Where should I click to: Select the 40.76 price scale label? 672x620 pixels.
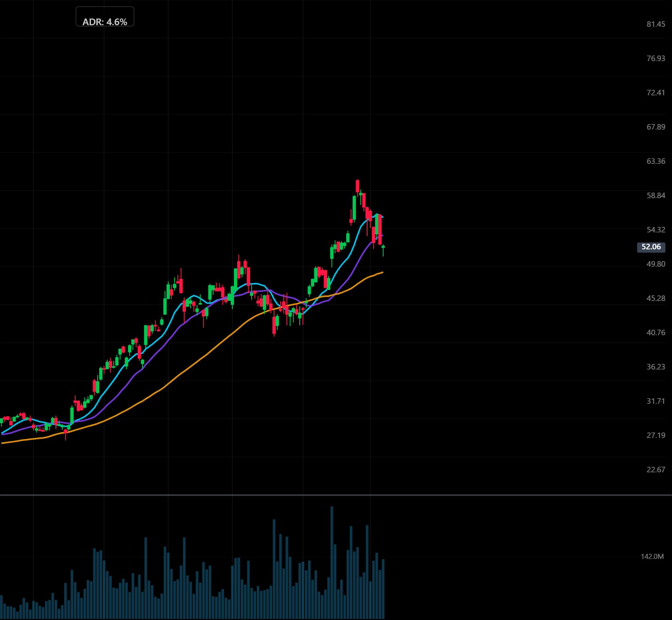tap(655, 332)
